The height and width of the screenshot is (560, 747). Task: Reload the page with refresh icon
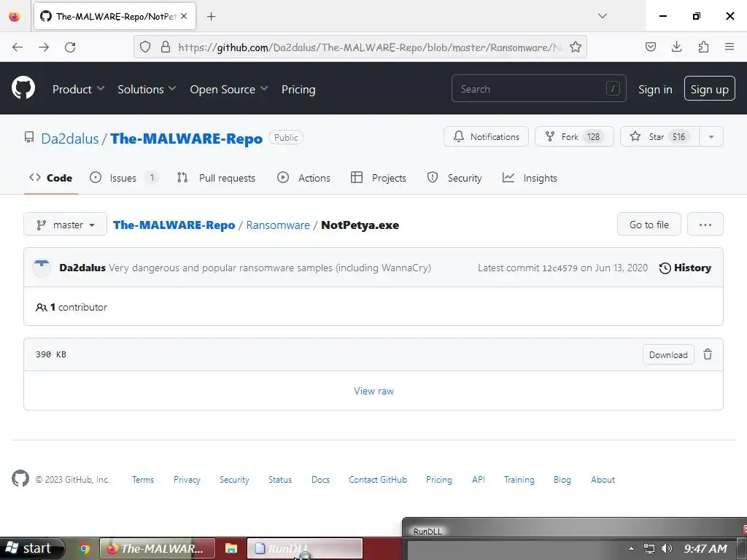[x=70, y=47]
